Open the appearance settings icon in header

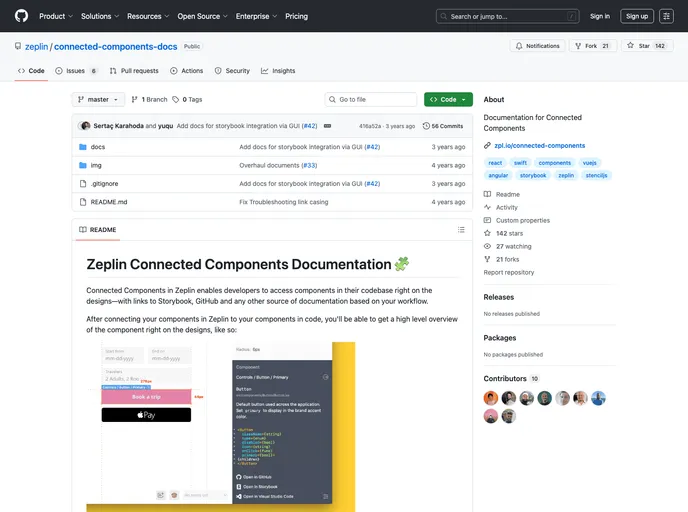[666, 16]
